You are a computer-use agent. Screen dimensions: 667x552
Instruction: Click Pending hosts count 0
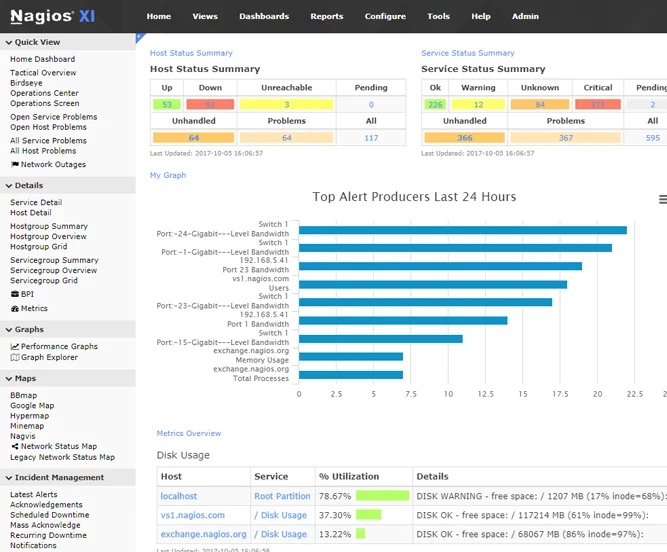pos(371,105)
